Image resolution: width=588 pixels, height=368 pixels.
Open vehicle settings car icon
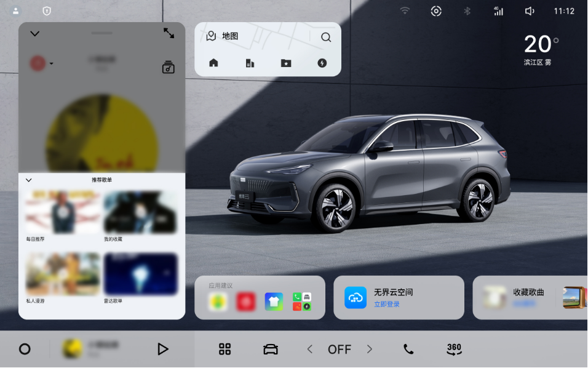[270, 349]
